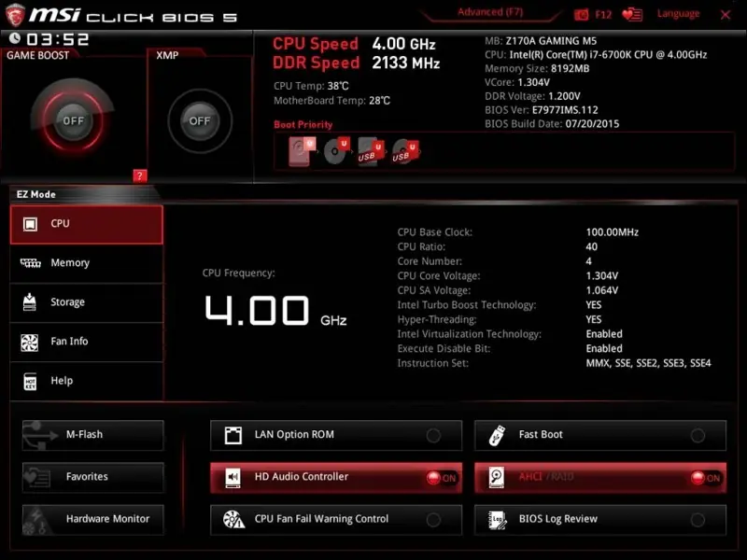Click the clock icon beside the time
Viewport: 747px width, 560px height.
(x=15, y=38)
